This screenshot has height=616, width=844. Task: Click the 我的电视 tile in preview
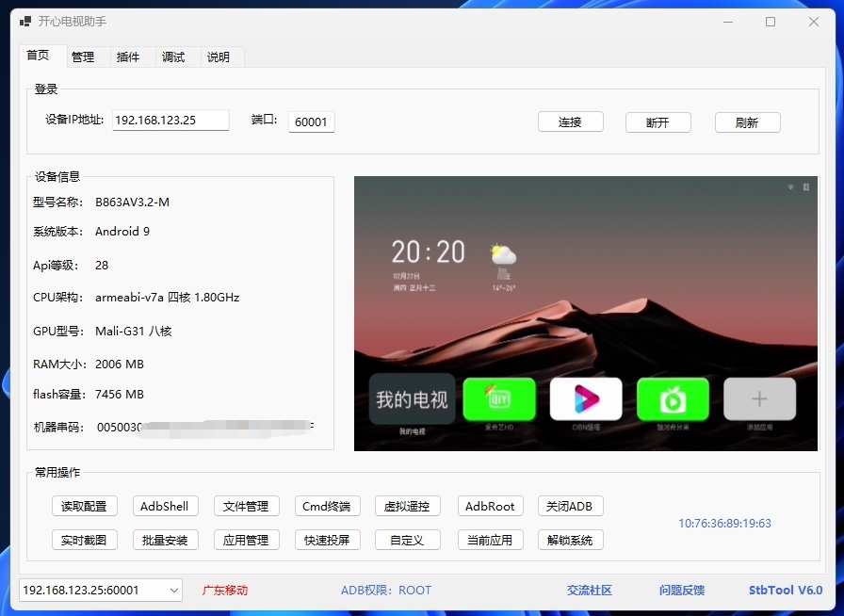412,400
